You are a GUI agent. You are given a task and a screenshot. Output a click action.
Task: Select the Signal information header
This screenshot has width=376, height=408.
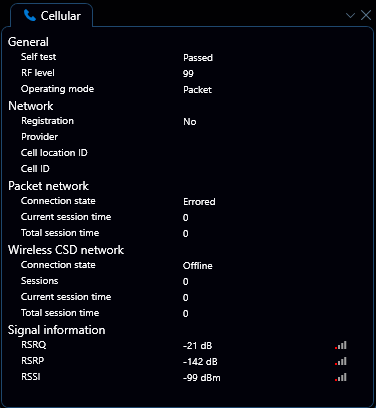point(57,330)
